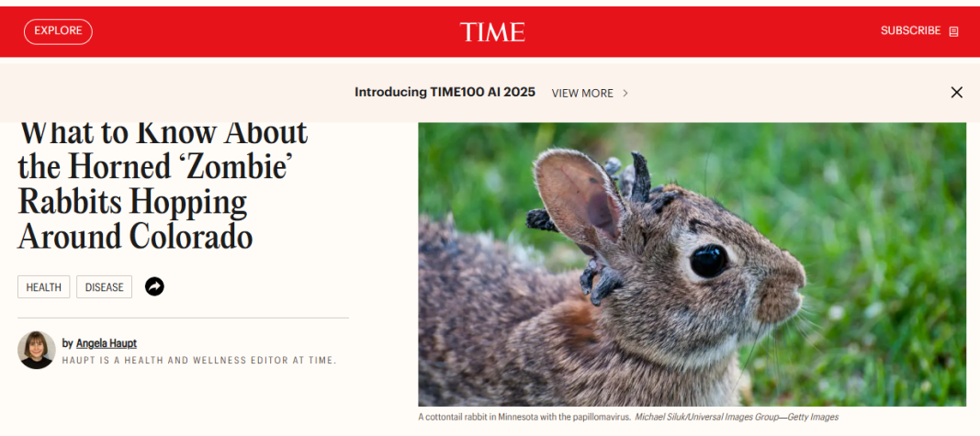Click Angela Haupt's author avatar
The image size is (980, 436).
click(x=36, y=350)
